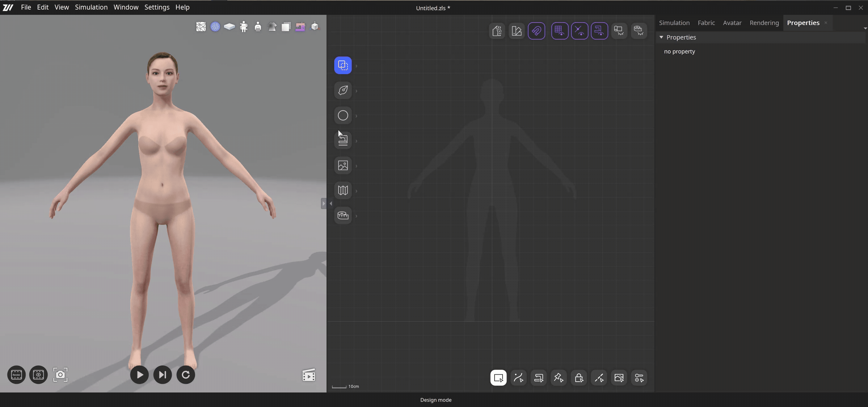Toggle tape measure visibility in 2D view
Viewport: 868px width, 407px height.
(x=639, y=31)
